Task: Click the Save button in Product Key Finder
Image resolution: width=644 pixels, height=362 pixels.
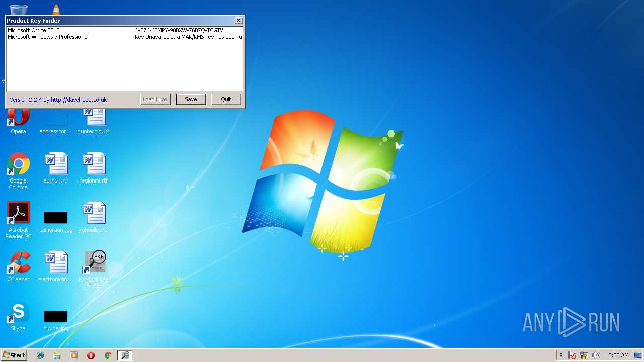Action: point(191,99)
